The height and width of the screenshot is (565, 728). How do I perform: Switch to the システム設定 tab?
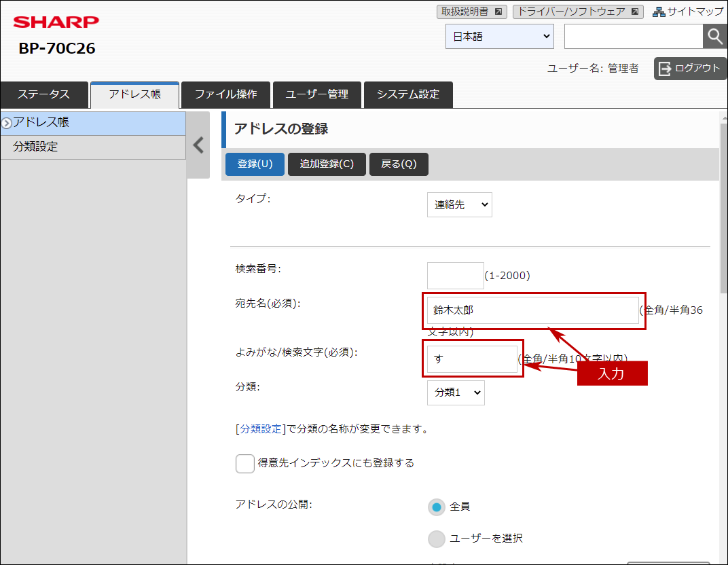[408, 94]
